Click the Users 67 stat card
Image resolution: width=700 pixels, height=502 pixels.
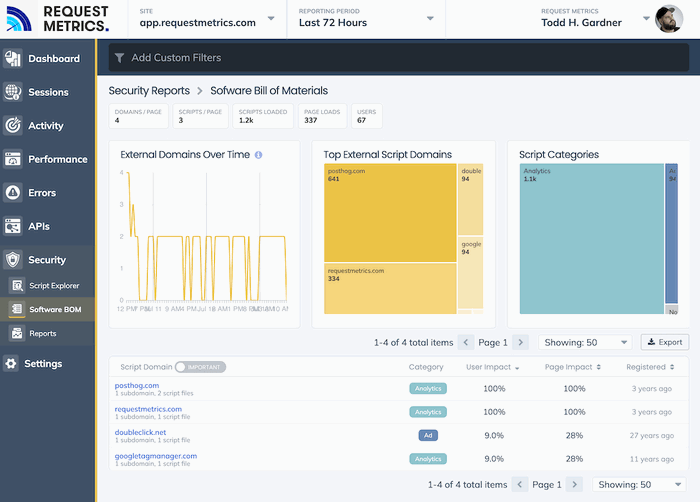(367, 116)
